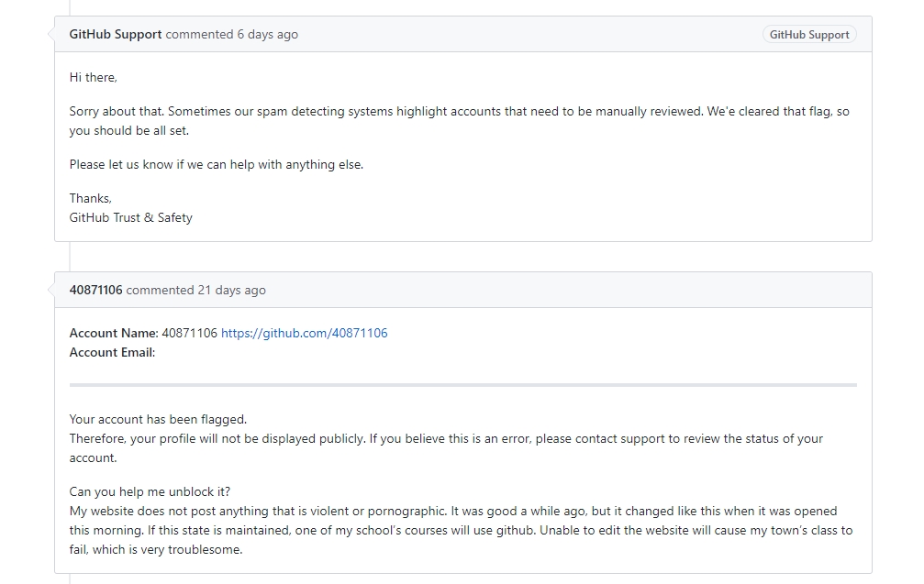Click the 'Account Name:' bold label
Image resolution: width=924 pixels, height=584 pixels.
pyautogui.click(x=114, y=333)
